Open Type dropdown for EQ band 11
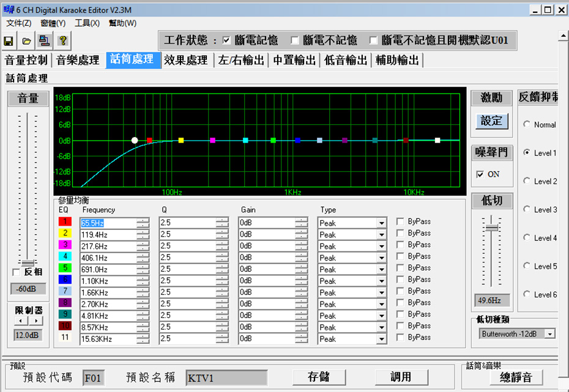 [x=381, y=339]
